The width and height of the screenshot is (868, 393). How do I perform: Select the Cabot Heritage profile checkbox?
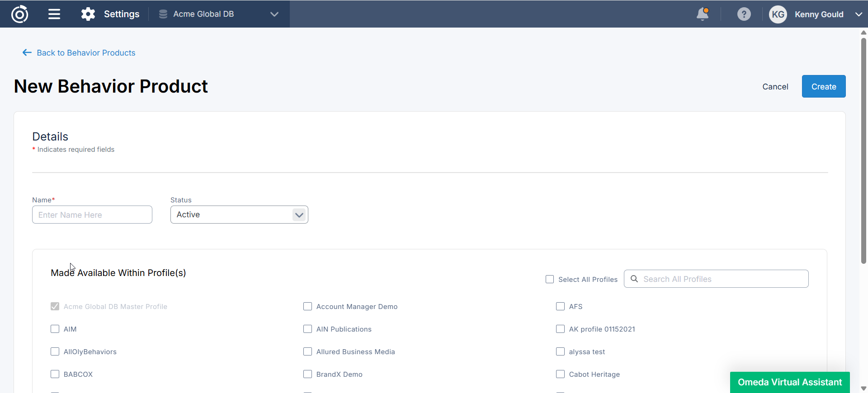(561, 374)
